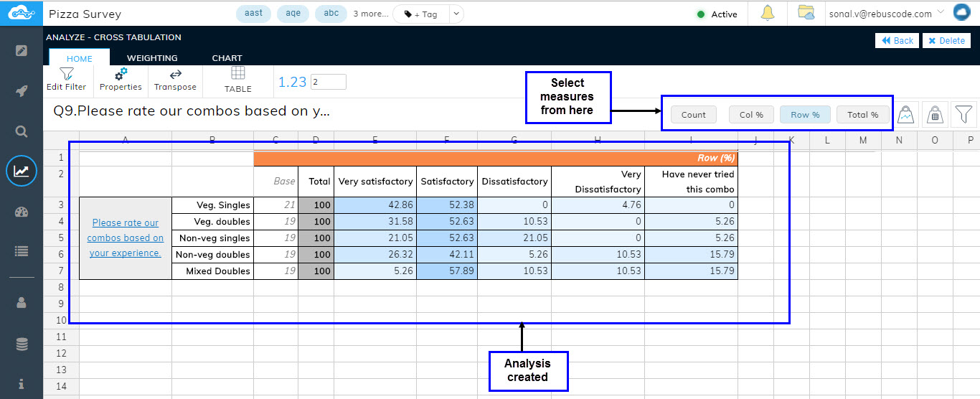The width and height of the screenshot is (980, 399).
Task: Expand the sonal.v account dropdown
Action: point(941,12)
